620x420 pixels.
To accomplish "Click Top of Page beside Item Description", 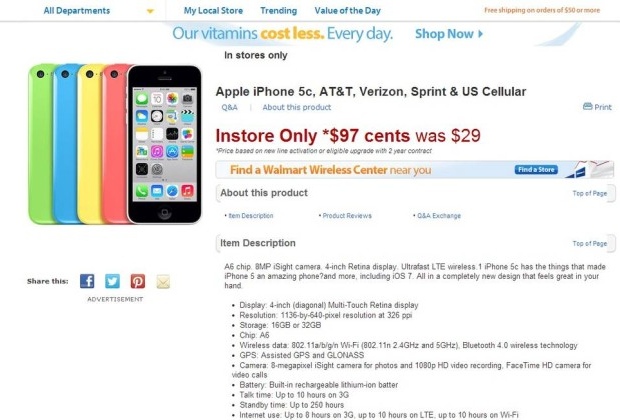I will pyautogui.click(x=590, y=244).
